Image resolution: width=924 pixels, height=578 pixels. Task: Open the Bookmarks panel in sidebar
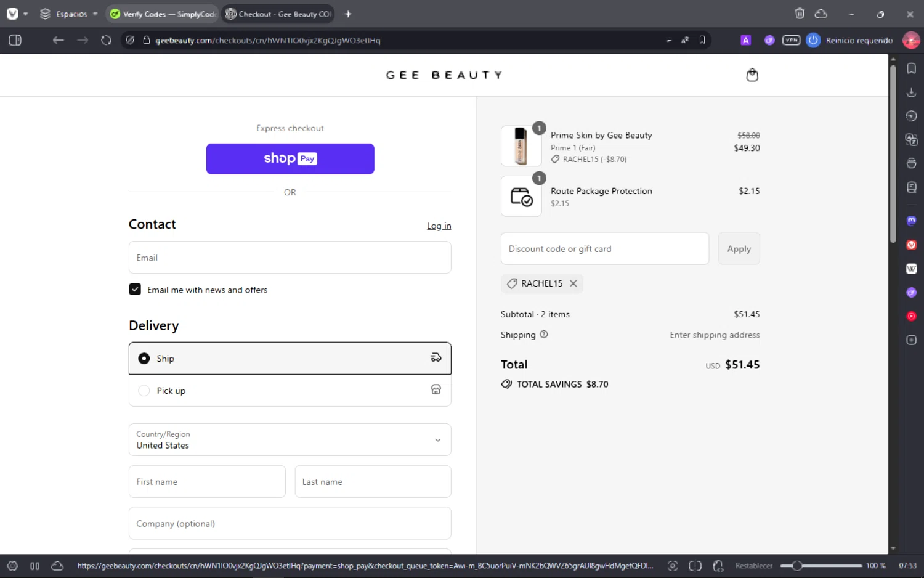[x=912, y=68]
